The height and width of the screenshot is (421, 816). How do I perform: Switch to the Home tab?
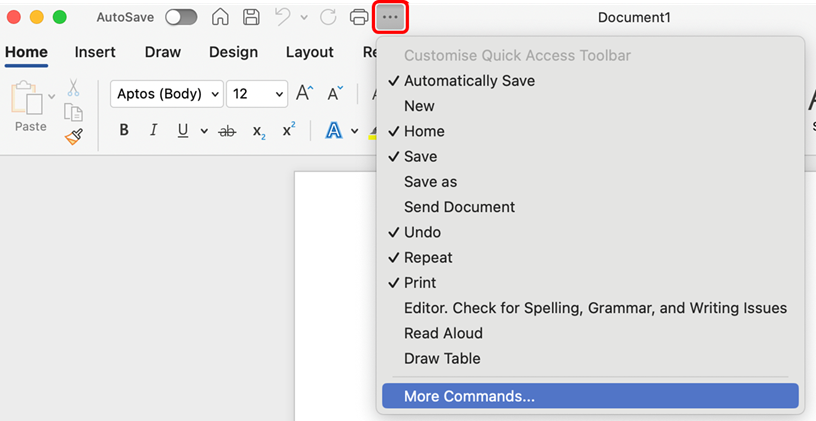click(x=26, y=52)
